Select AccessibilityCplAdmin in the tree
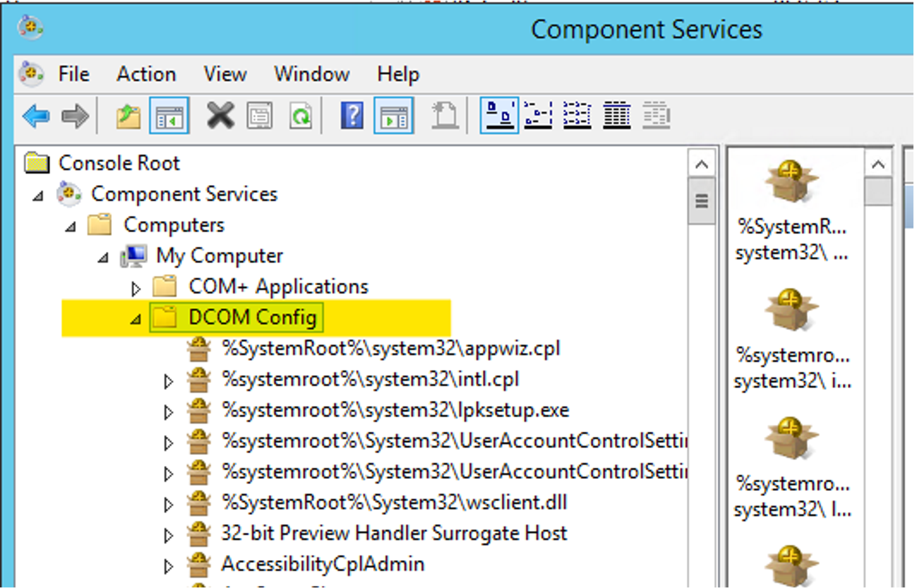Image resolution: width=914 pixels, height=588 pixels. (x=323, y=564)
